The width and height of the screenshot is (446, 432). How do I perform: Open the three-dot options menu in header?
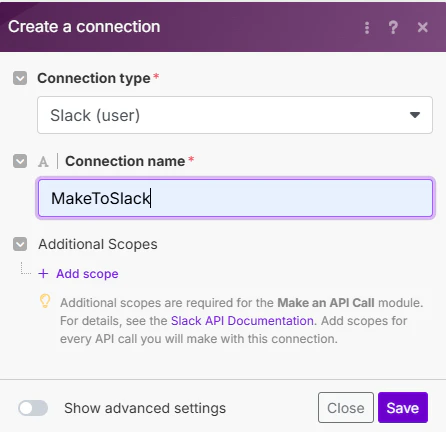367,28
